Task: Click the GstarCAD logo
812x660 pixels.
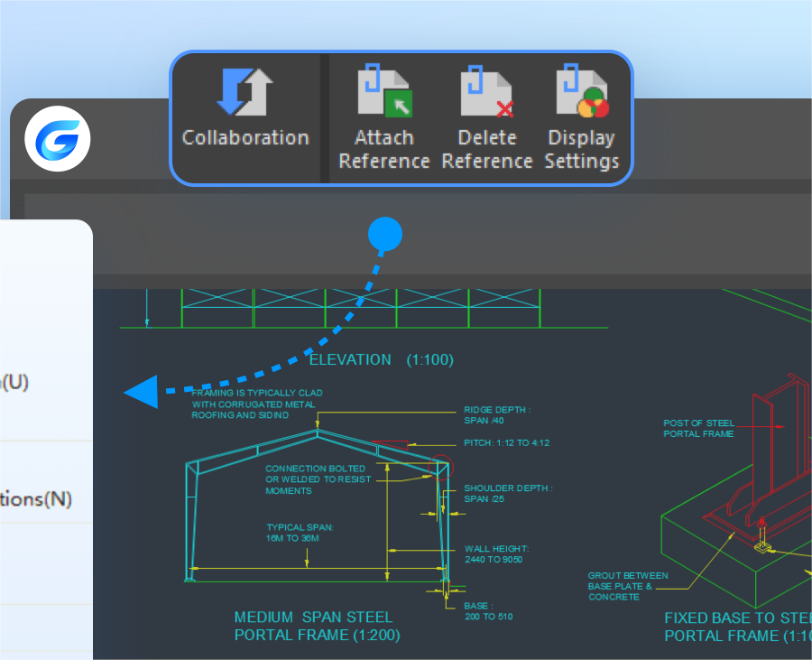Action: [58, 137]
